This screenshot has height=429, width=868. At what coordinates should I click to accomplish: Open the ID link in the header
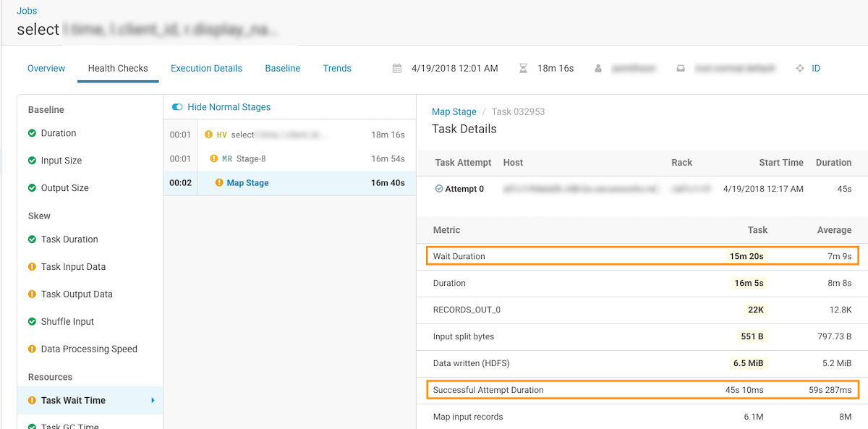(x=816, y=69)
